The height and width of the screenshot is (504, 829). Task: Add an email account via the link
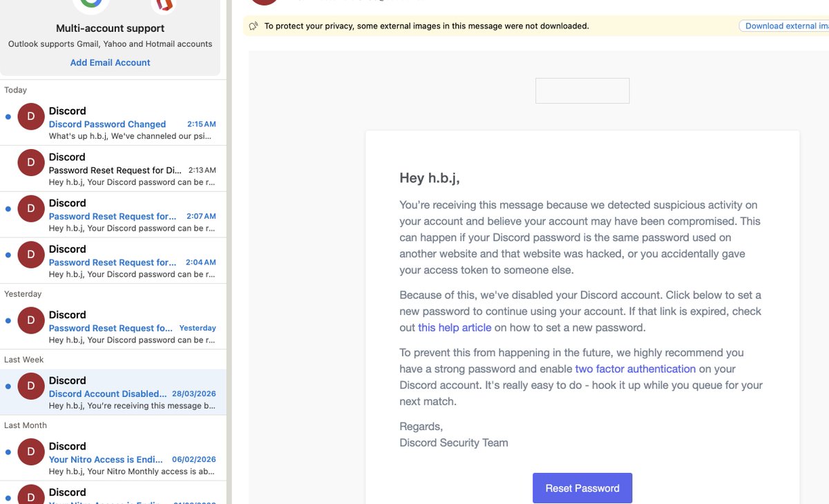110,62
